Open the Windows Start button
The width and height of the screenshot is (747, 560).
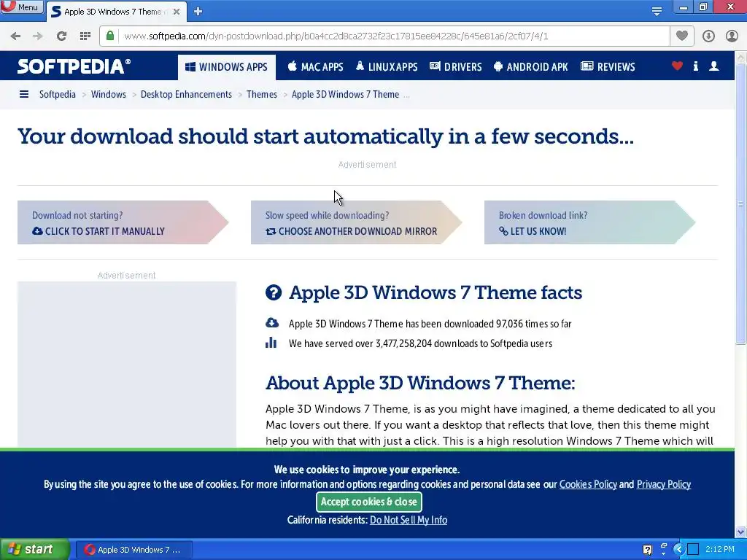tap(35, 550)
